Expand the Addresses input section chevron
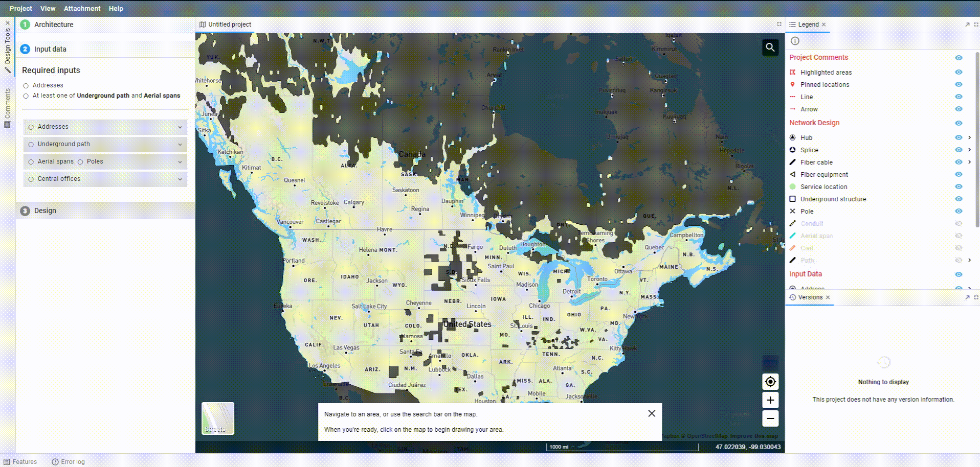Image resolution: width=980 pixels, height=467 pixels. pyautogui.click(x=180, y=127)
